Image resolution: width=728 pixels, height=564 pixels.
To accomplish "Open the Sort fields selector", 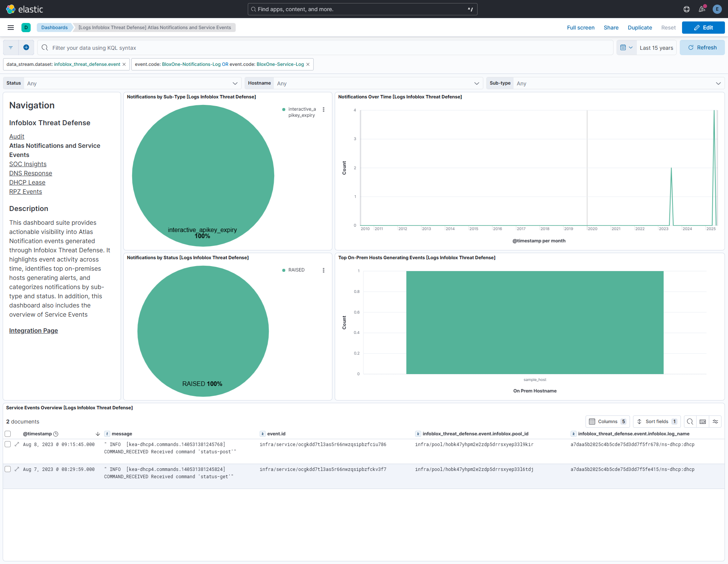I will click(x=657, y=422).
